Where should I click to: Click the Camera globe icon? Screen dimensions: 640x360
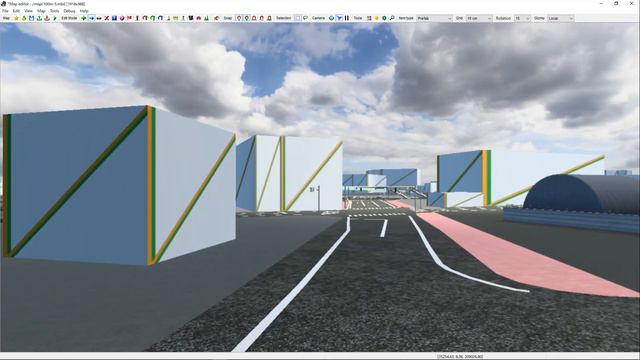coord(331,18)
